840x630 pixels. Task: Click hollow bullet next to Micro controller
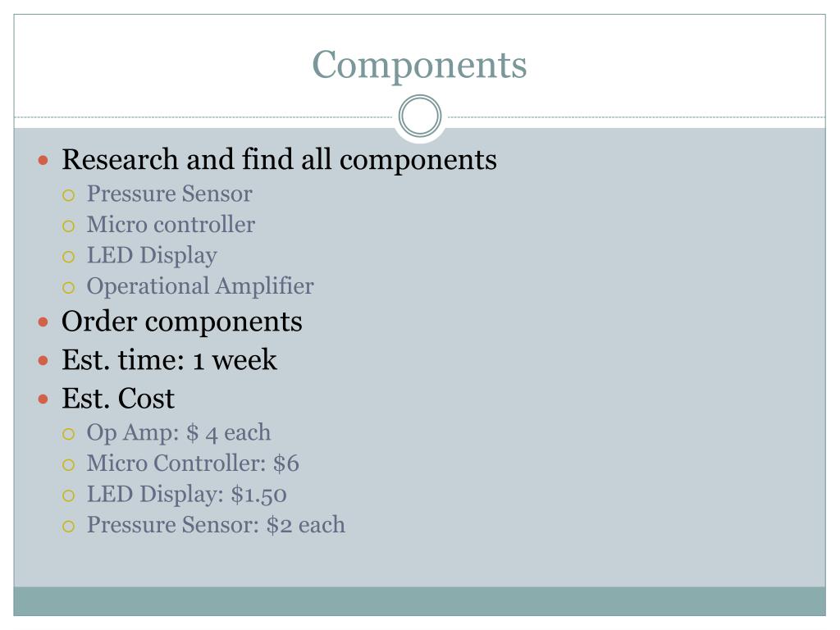click(69, 226)
